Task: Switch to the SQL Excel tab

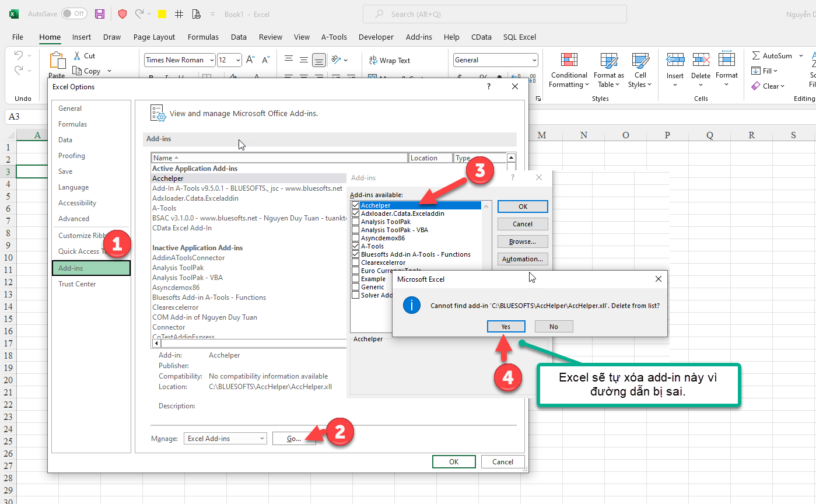Action: (x=520, y=37)
